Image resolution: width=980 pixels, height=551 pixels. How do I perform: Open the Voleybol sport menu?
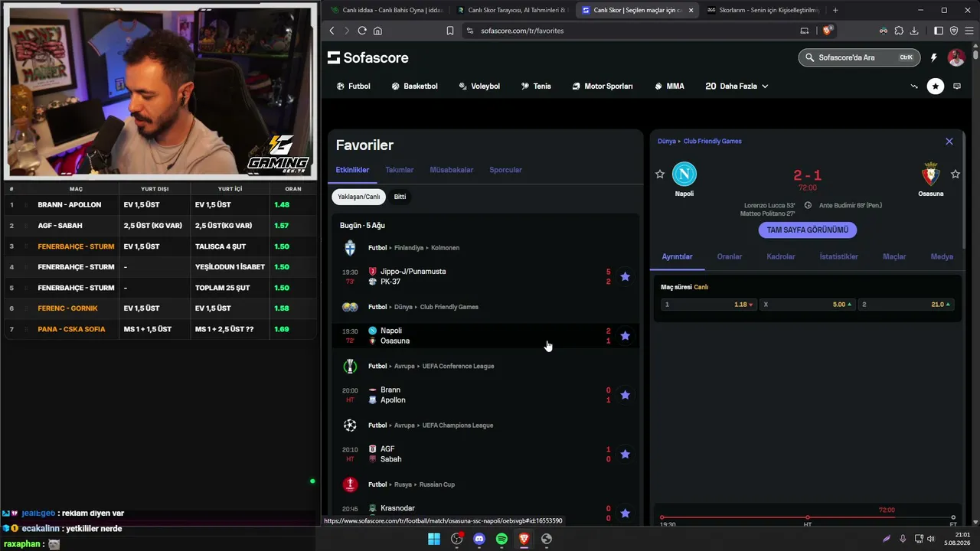click(x=479, y=86)
